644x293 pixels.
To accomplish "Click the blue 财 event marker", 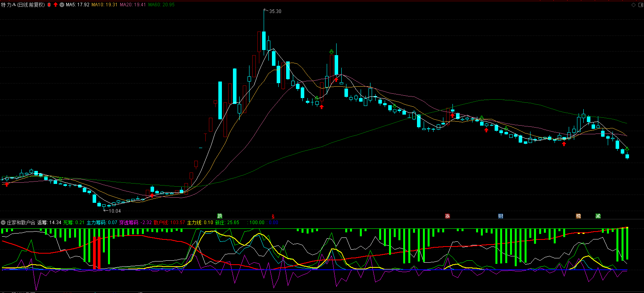I will coord(501,216).
